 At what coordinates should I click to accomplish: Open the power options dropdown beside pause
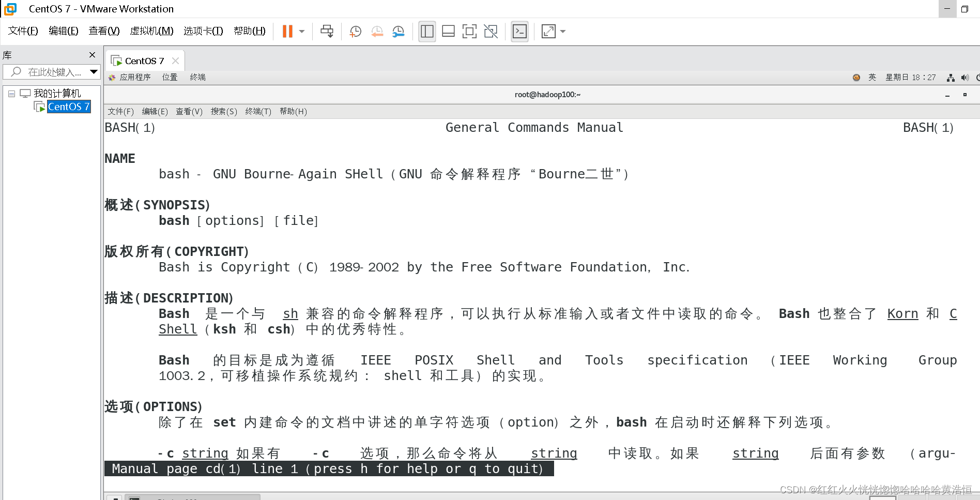point(302,32)
